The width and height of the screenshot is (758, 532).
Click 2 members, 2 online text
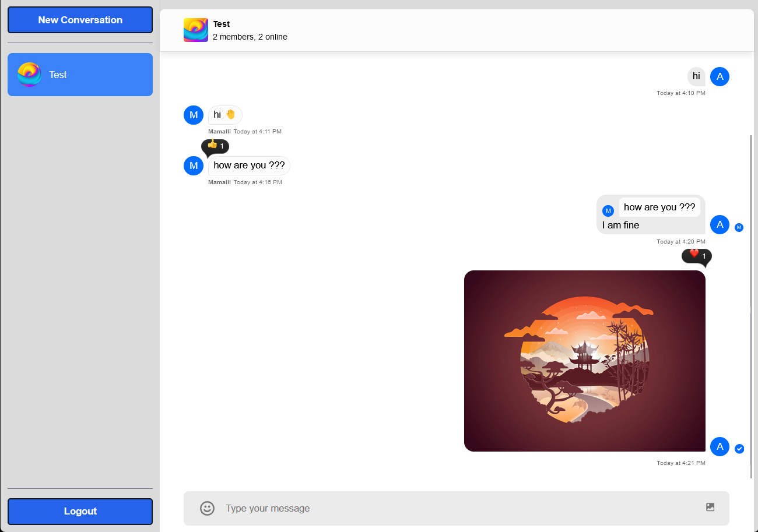tap(250, 37)
